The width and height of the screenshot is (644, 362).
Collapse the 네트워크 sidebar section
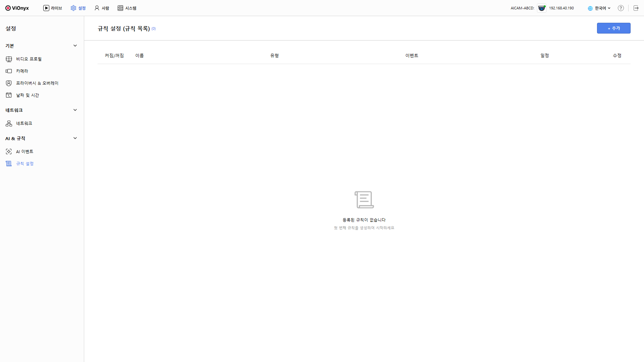pos(75,110)
